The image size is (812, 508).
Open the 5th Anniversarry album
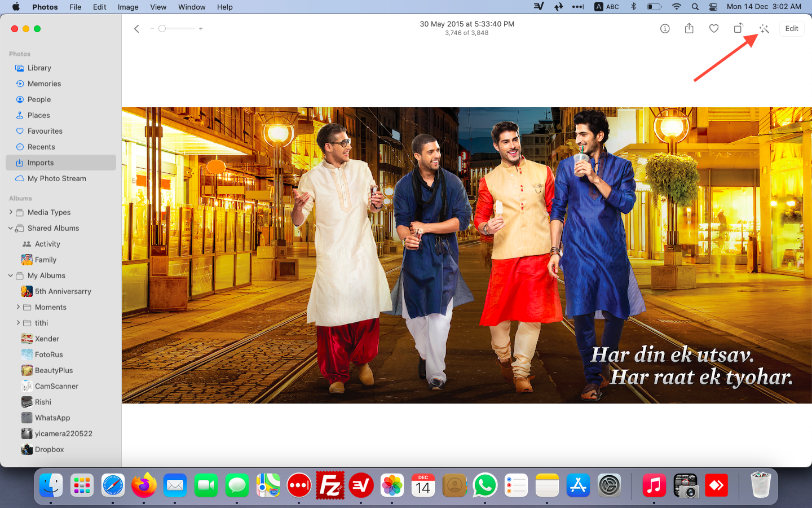61,291
